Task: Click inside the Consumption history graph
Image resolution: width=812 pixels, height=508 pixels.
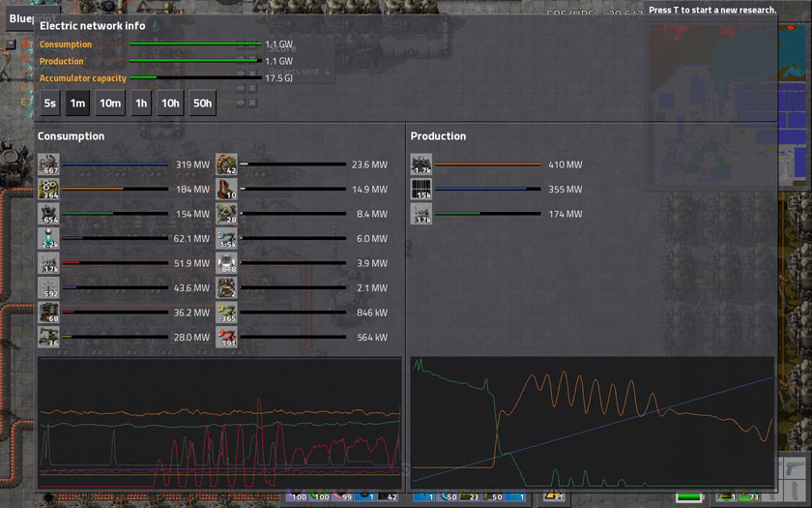Action: click(218, 423)
